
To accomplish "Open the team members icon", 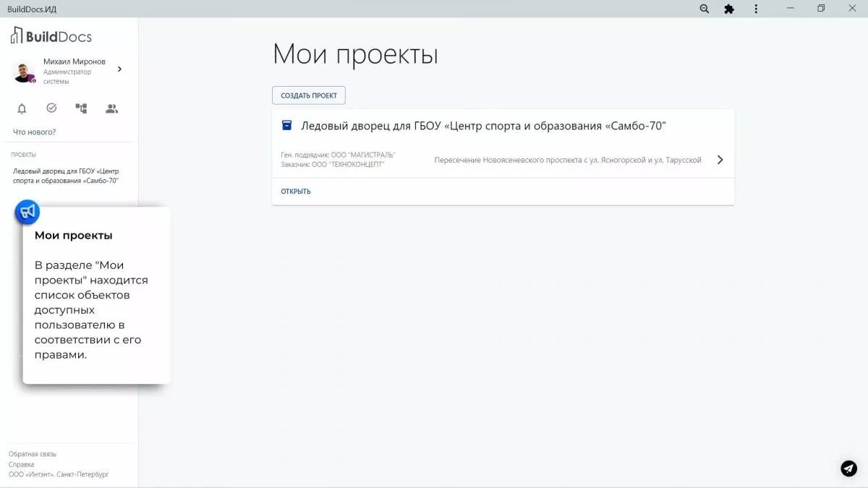I will [x=110, y=108].
